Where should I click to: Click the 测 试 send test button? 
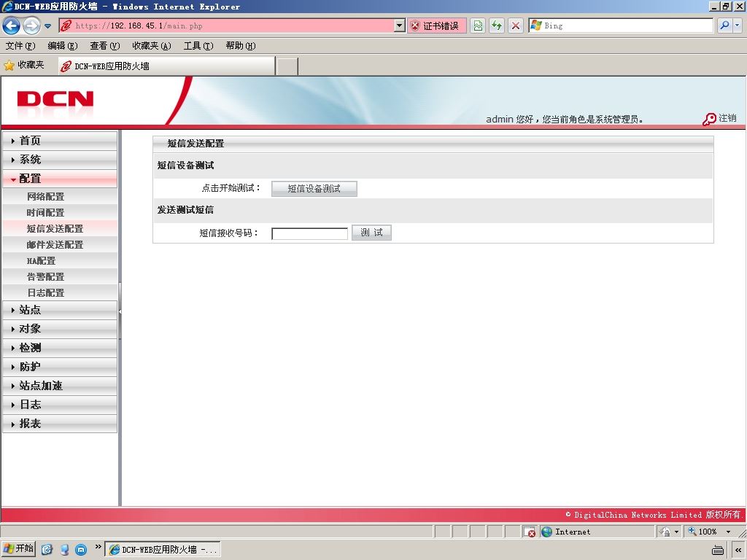(371, 233)
